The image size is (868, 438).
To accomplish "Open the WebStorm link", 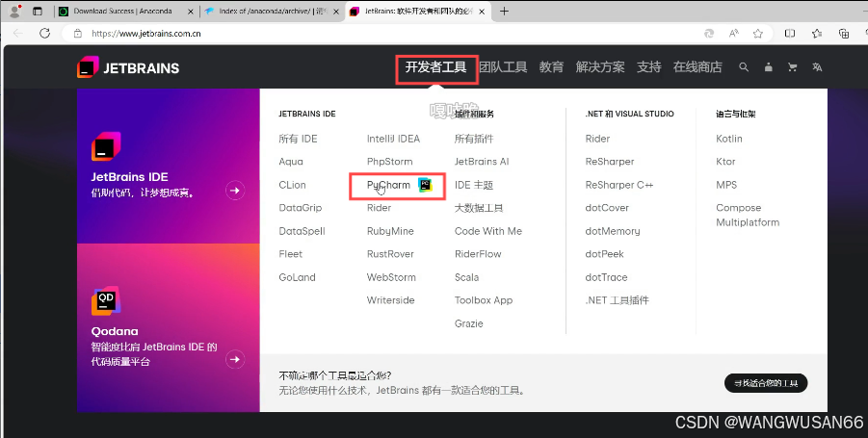I will pos(391,277).
